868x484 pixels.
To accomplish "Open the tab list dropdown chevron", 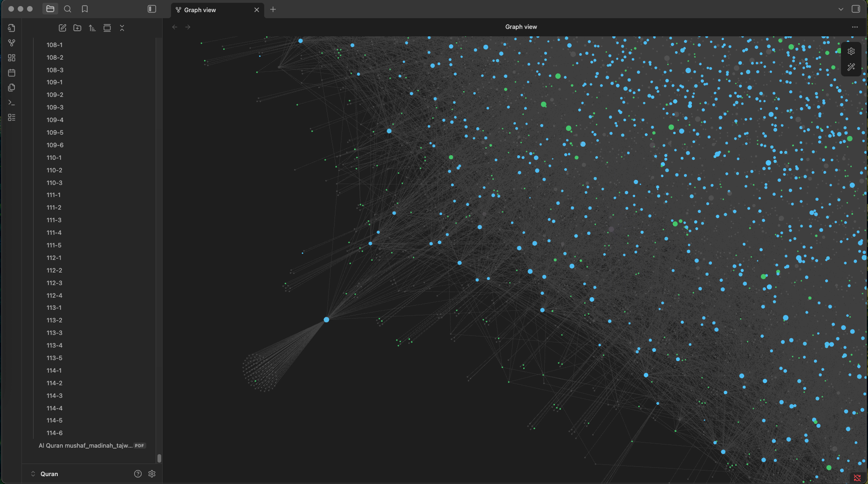I will [841, 9].
